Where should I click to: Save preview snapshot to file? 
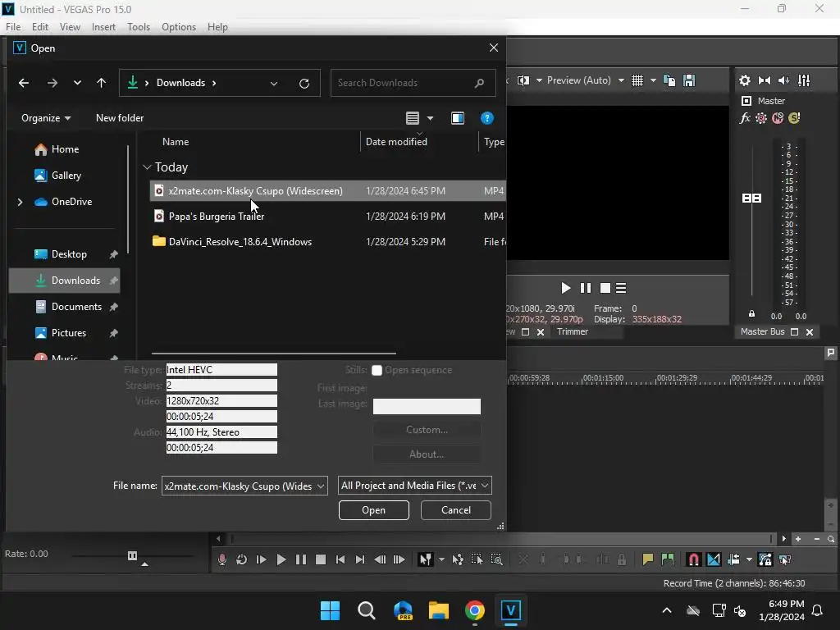[x=689, y=80]
